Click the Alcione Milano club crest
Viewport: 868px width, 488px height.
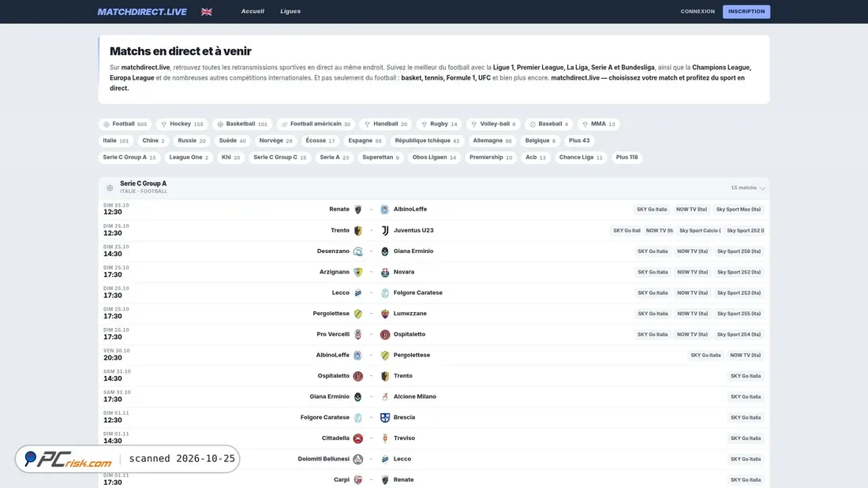[x=385, y=397]
